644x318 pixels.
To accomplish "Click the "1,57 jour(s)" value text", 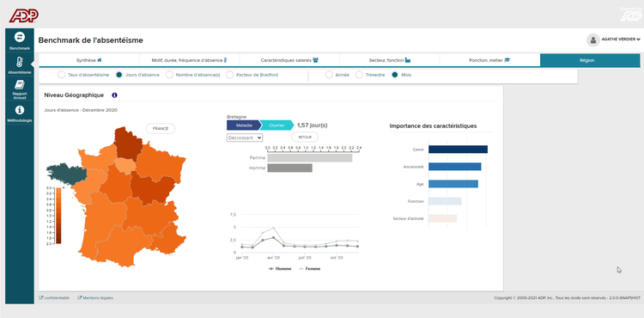I will (x=313, y=125).
